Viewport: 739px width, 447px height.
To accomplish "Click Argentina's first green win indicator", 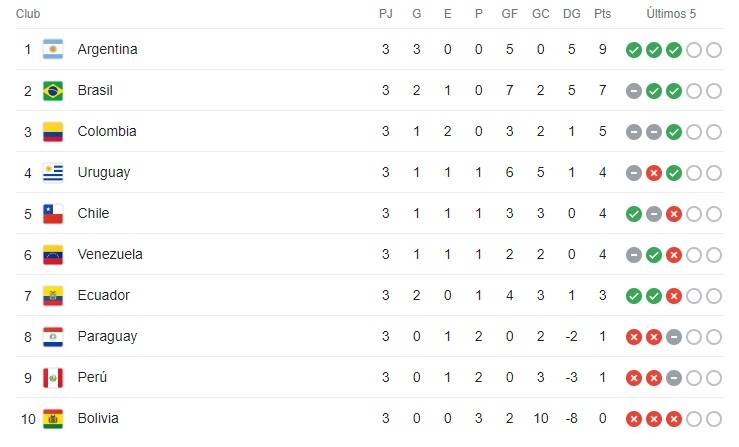I will [634, 50].
